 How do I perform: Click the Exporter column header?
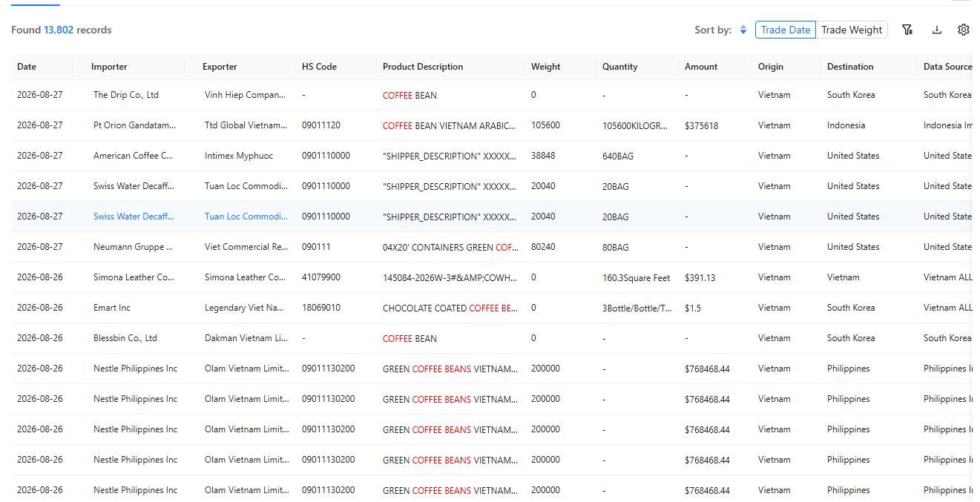coord(220,67)
